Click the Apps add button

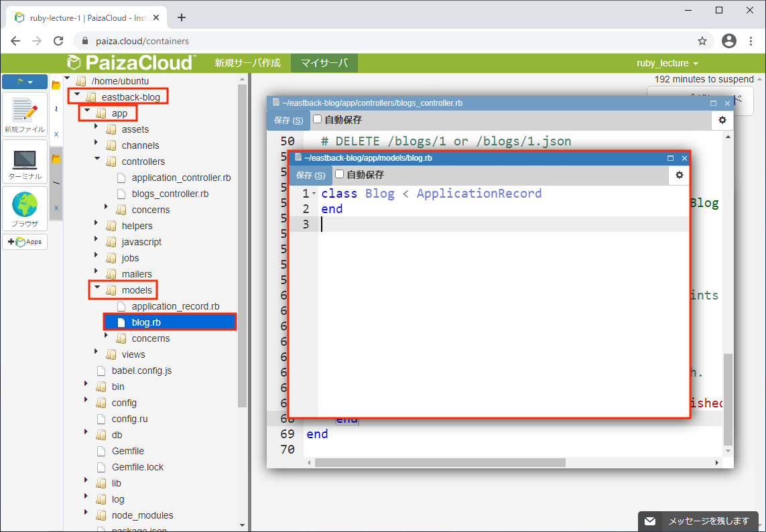click(x=25, y=242)
